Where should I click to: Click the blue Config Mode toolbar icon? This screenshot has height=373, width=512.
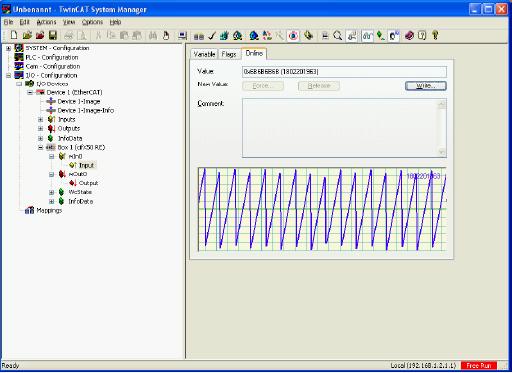pyautogui.click(x=254, y=35)
